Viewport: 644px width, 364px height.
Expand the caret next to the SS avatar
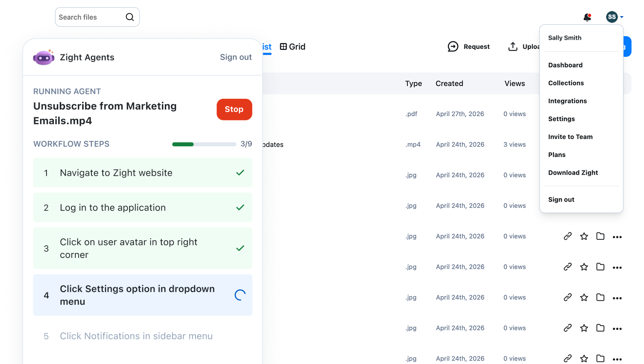622,18
